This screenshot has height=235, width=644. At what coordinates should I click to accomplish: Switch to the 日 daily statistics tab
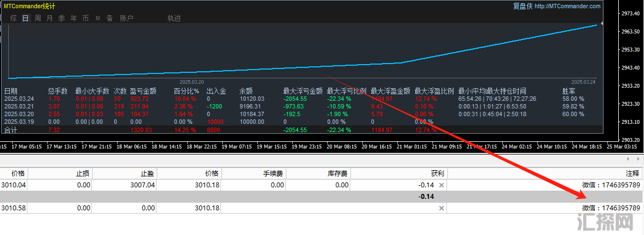[26, 18]
